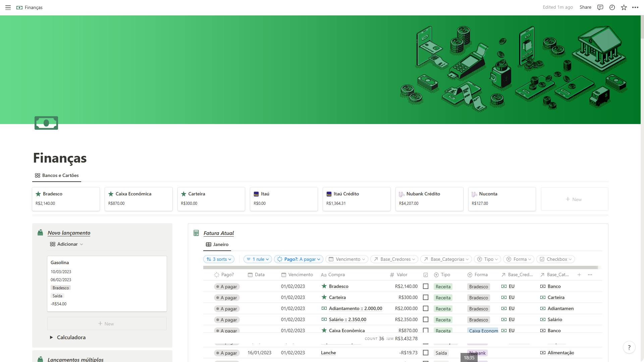This screenshot has height=362, width=644.
Task: Click the Itaú Crédito logo icon
Action: click(329, 194)
